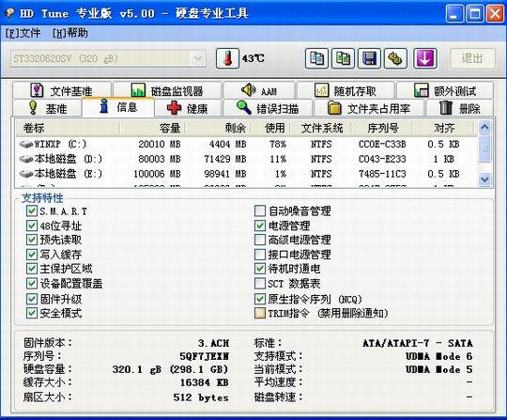Click the copy info to clipboard icon

(316, 58)
